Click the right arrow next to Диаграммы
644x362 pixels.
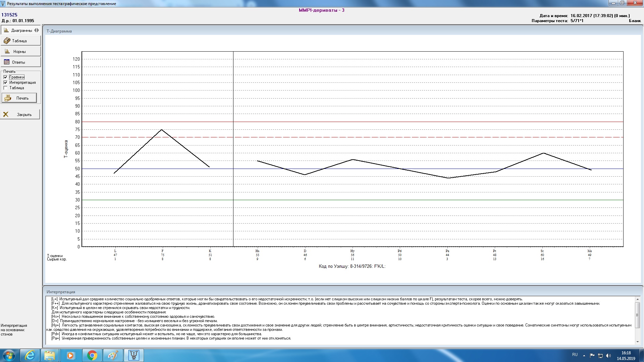point(38,30)
